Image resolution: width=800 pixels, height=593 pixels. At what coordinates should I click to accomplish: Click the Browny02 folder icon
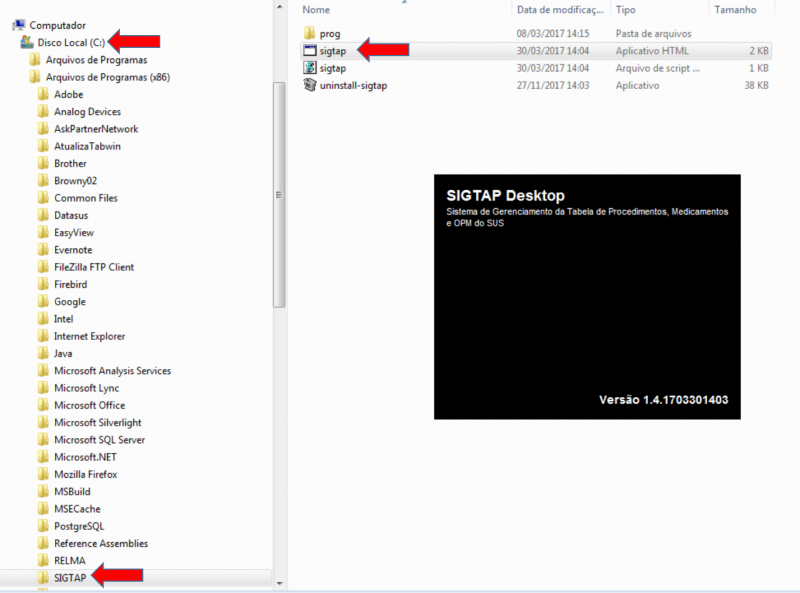43,181
